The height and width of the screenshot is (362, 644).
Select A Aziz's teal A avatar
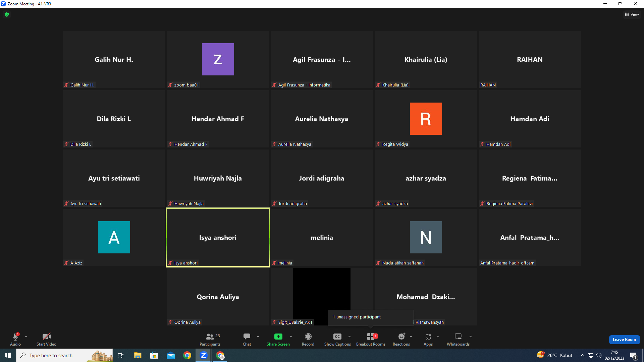tap(114, 237)
